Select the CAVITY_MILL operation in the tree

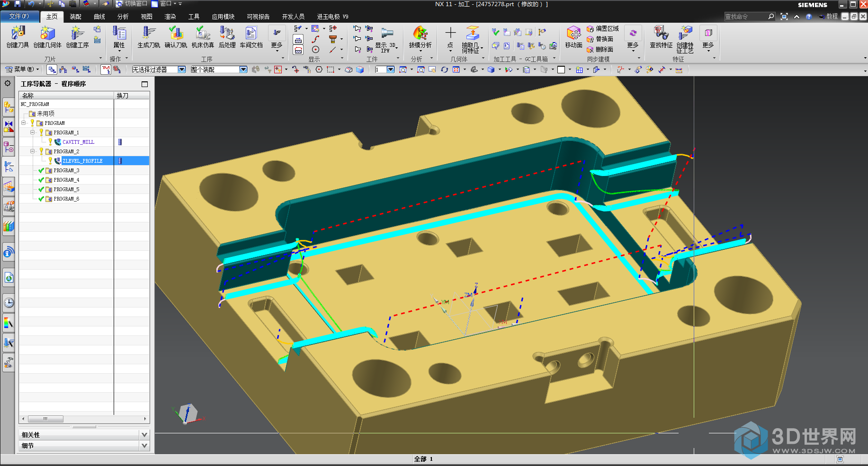pos(78,142)
